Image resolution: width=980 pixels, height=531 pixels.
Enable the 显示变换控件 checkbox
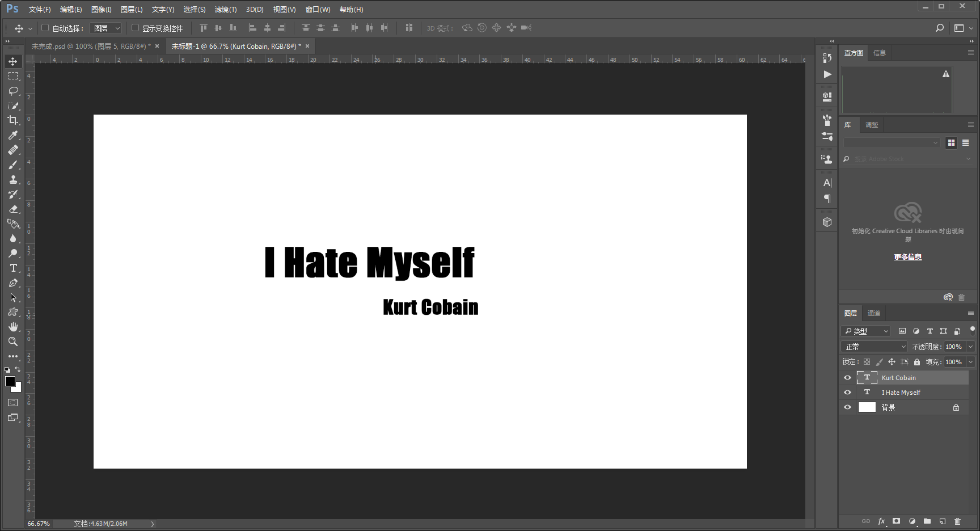click(136, 28)
